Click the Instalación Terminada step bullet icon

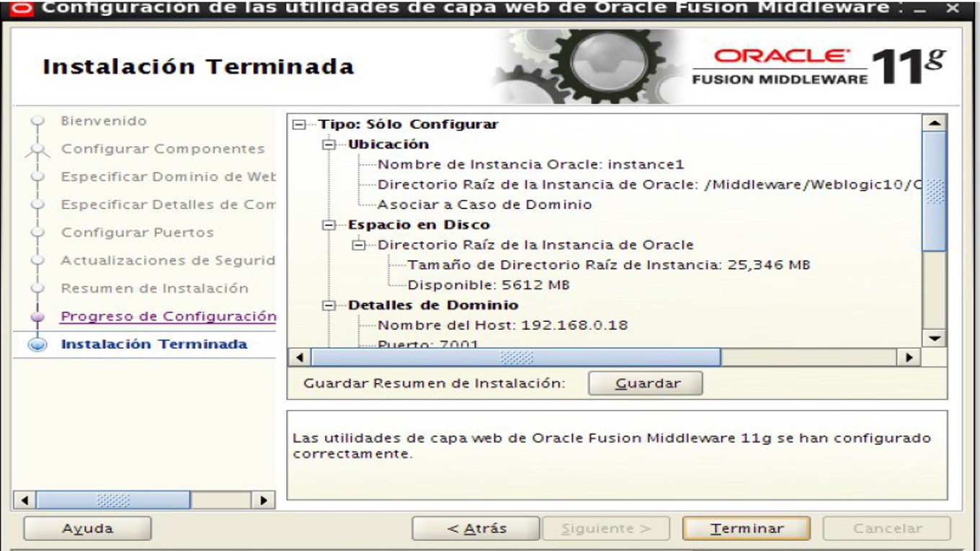(38, 344)
